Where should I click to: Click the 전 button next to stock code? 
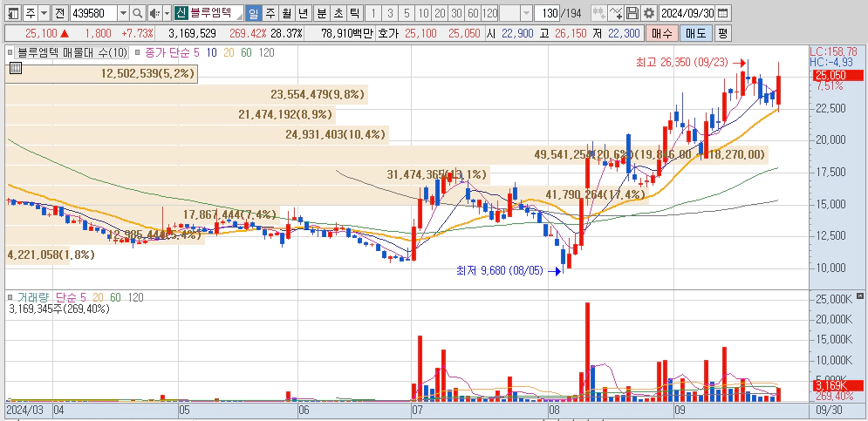[x=60, y=13]
